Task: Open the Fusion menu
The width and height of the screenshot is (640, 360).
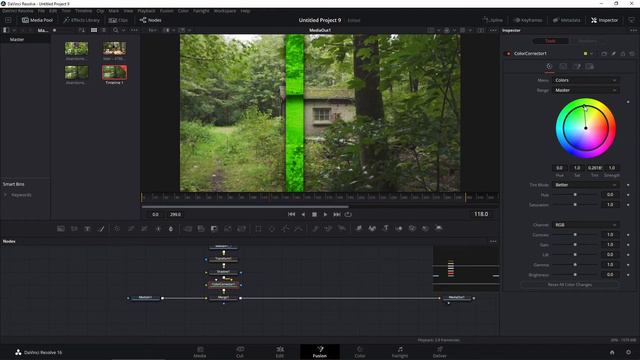Action: pos(166,11)
